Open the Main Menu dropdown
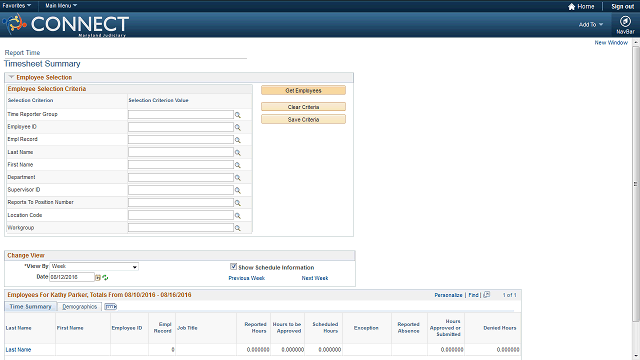This screenshot has width=640, height=360. pos(61,6)
